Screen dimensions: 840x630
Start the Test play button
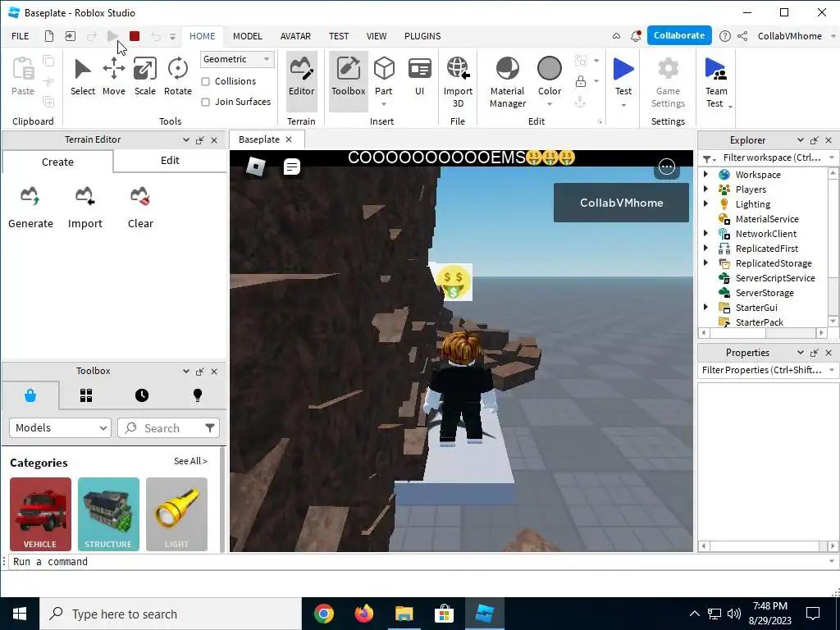click(623, 70)
